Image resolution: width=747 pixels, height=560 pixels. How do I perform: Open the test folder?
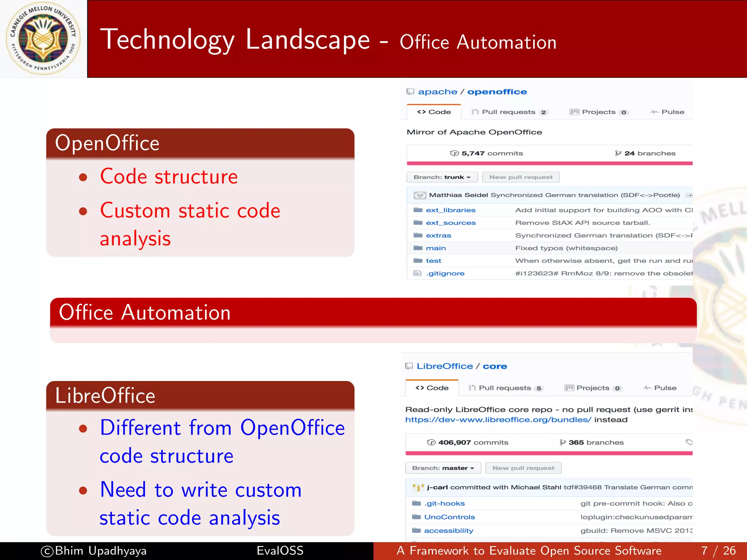(x=433, y=261)
